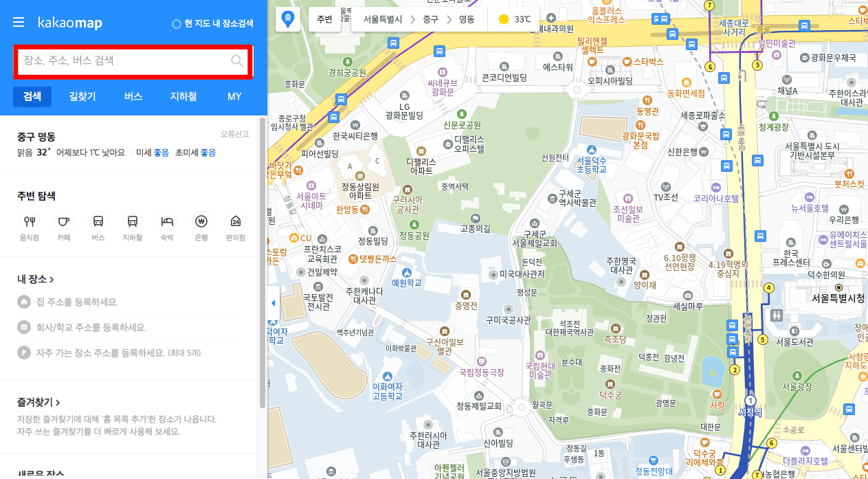Click 회사/학교 주소를 등록하세요
868x479 pixels.
(x=91, y=327)
